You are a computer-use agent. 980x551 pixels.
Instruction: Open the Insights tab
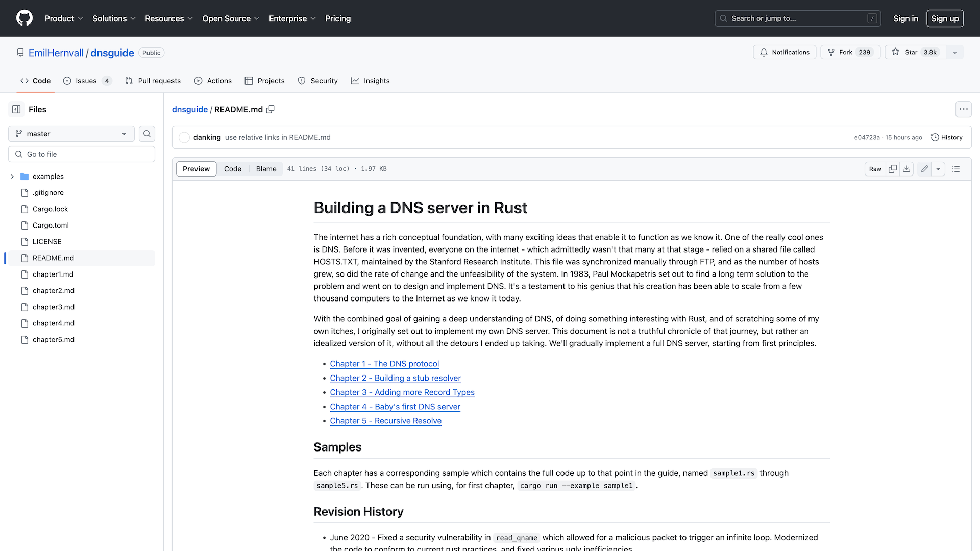(x=370, y=81)
